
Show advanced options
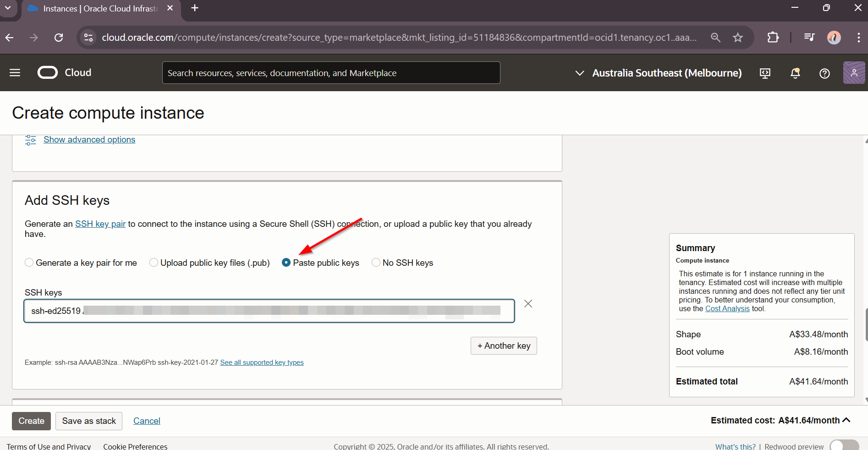point(89,140)
